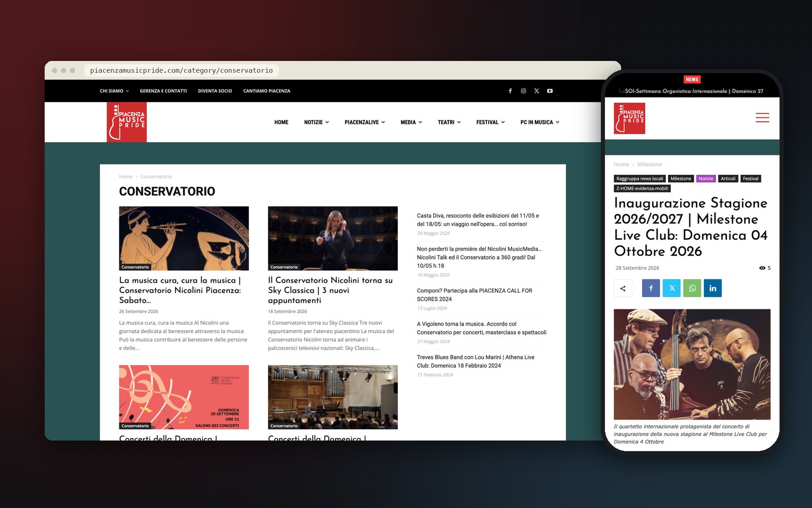812x508 pixels.
Task: Share mobile article via WhatsApp
Action: pyautogui.click(x=692, y=288)
